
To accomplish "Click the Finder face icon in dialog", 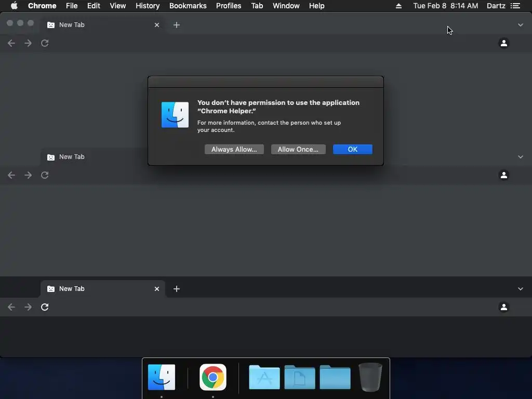I will [175, 115].
